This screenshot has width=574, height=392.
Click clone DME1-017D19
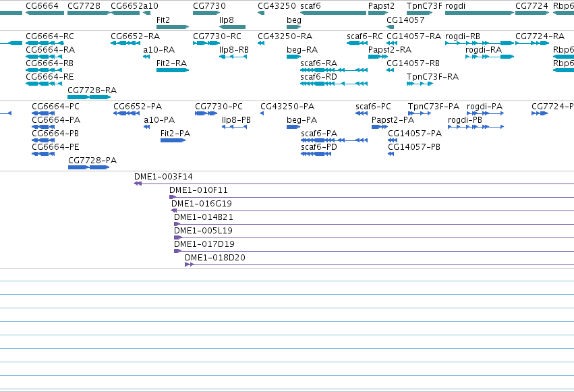click(374, 251)
